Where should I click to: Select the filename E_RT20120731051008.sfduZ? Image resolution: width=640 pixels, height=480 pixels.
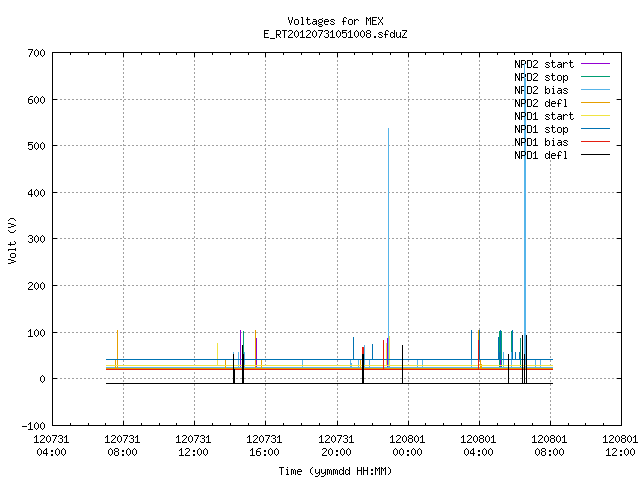click(x=335, y=34)
